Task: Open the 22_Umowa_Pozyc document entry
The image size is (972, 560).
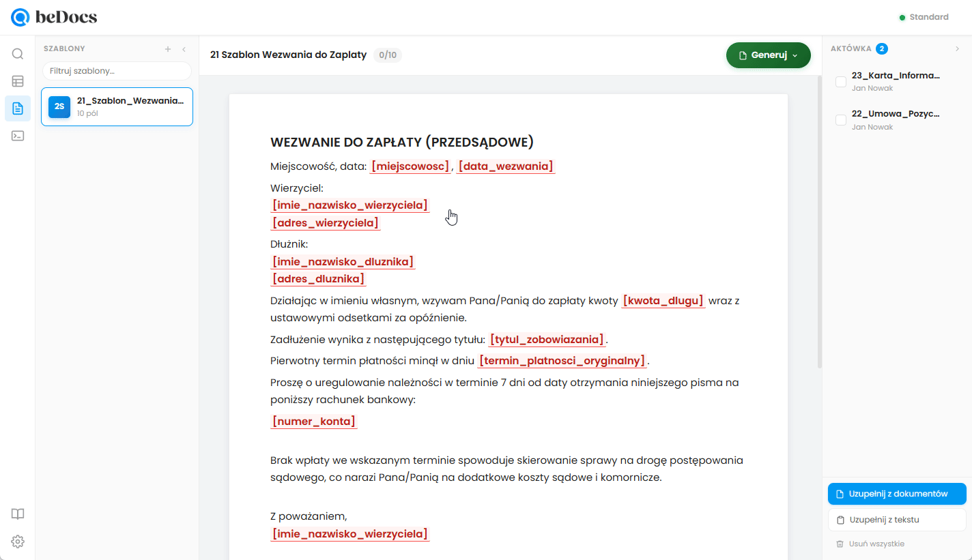Action: (896, 119)
